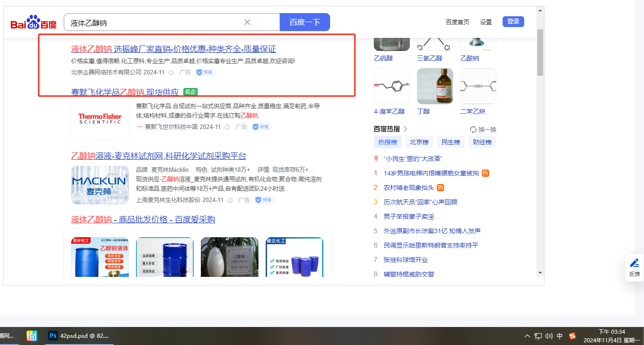Click the Sogou input method tray icon
Screen dimensions: 644x345
[x=572, y=336]
